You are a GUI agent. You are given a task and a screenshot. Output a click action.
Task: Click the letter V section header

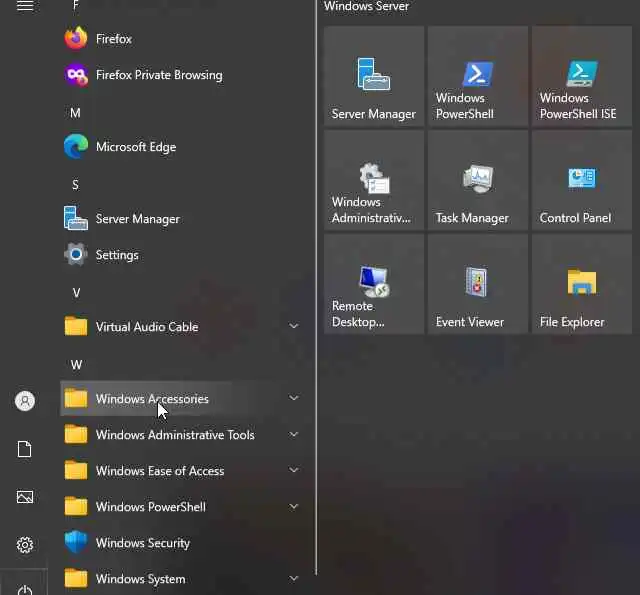click(76, 293)
